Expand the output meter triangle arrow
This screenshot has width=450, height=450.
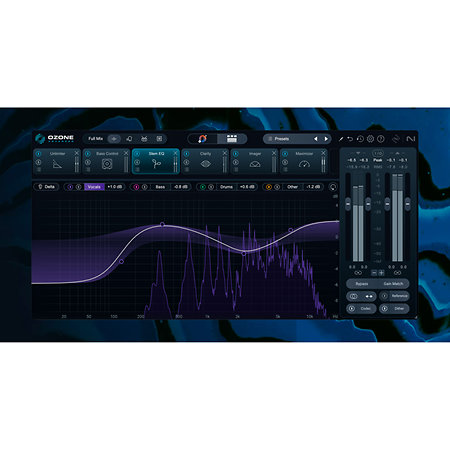pyautogui.click(x=397, y=153)
